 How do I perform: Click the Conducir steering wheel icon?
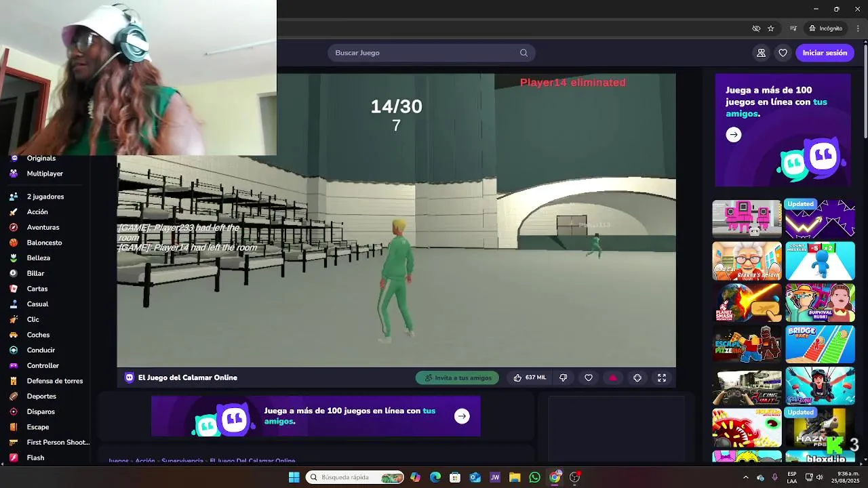tap(14, 350)
